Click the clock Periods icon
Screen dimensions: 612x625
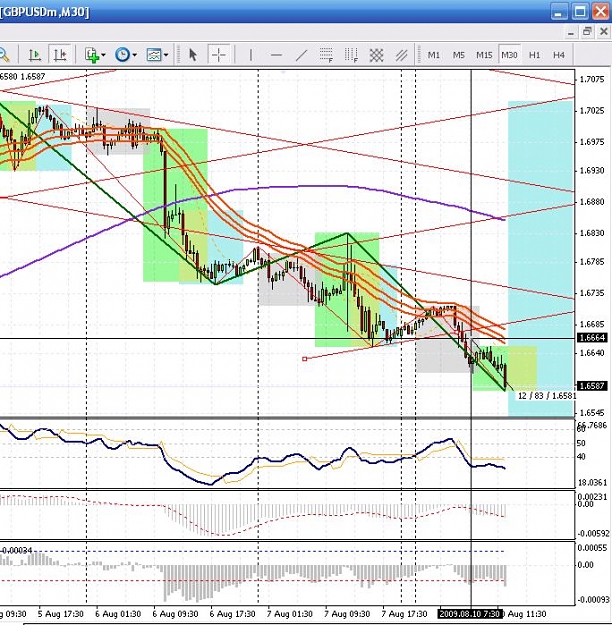coord(122,55)
